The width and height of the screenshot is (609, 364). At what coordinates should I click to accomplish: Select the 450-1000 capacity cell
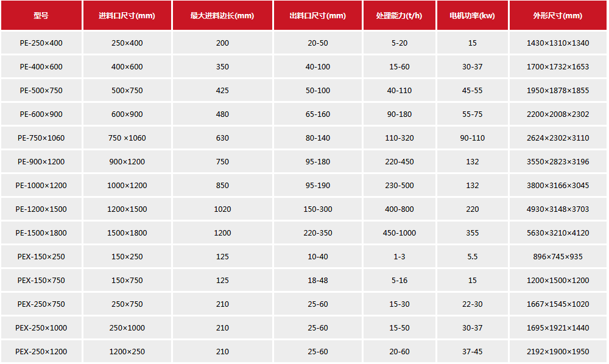point(399,233)
